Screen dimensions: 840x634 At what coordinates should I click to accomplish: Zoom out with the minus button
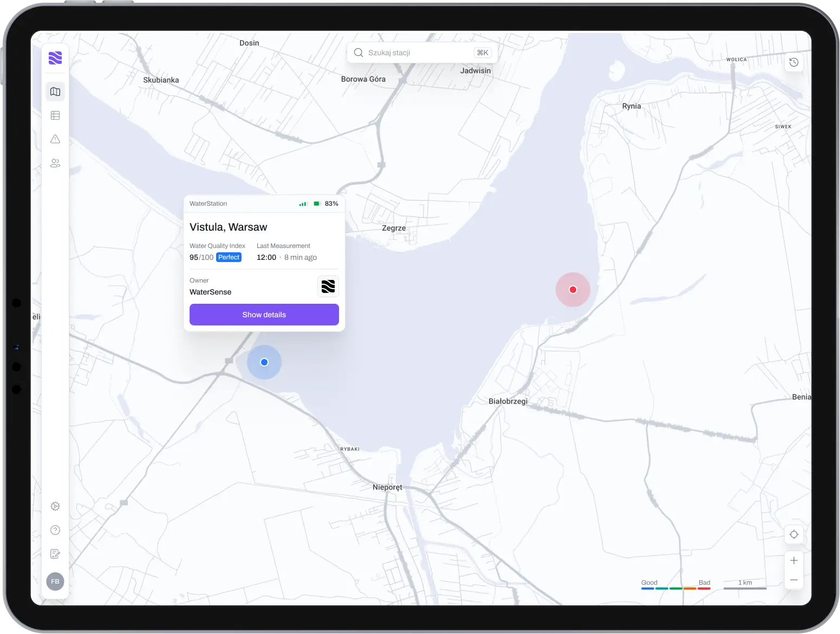point(794,580)
